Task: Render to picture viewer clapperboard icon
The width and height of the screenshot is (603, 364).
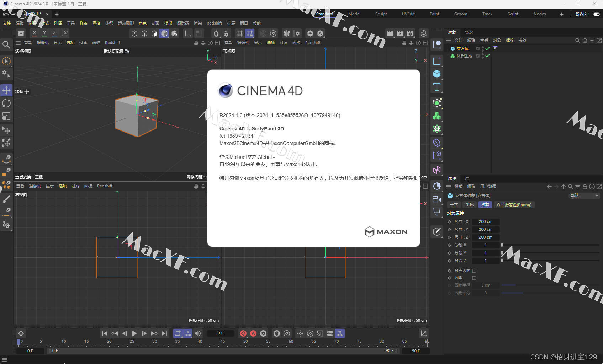Action: tap(400, 33)
